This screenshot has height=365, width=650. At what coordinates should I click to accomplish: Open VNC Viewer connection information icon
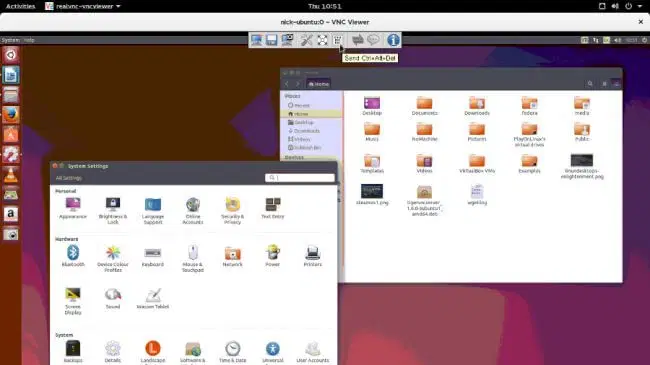(393, 40)
